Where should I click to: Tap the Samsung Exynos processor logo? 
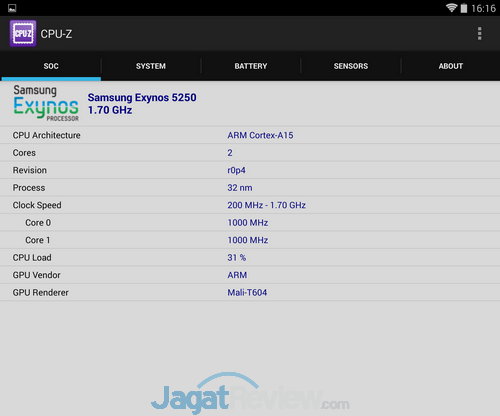click(x=46, y=103)
